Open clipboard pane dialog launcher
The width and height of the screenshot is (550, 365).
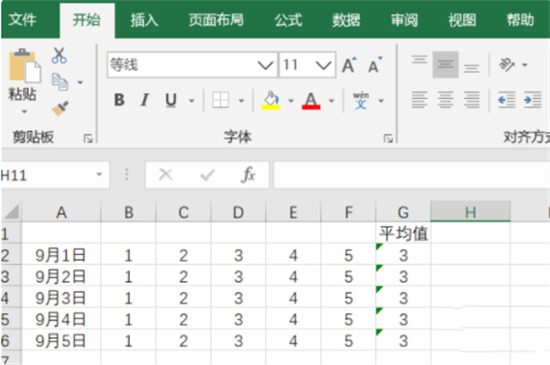[88, 138]
